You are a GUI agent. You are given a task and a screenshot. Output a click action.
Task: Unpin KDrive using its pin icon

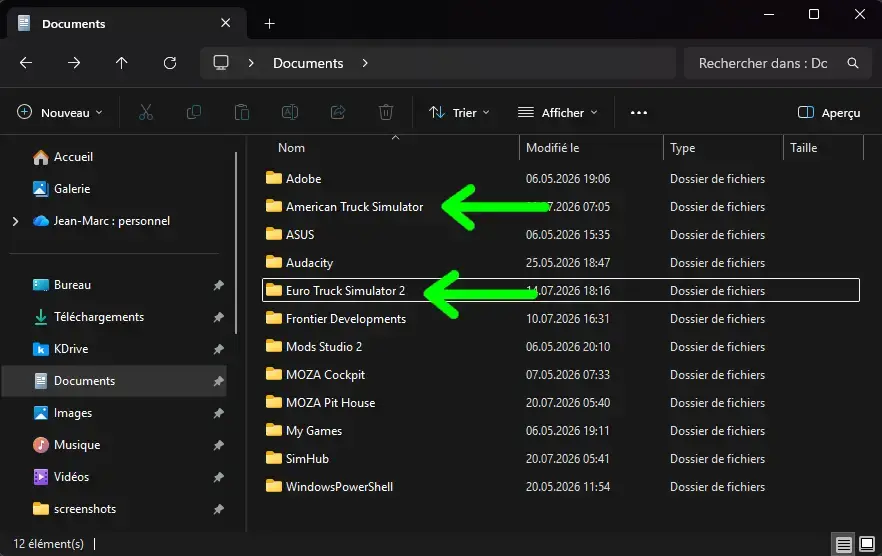[x=219, y=349]
